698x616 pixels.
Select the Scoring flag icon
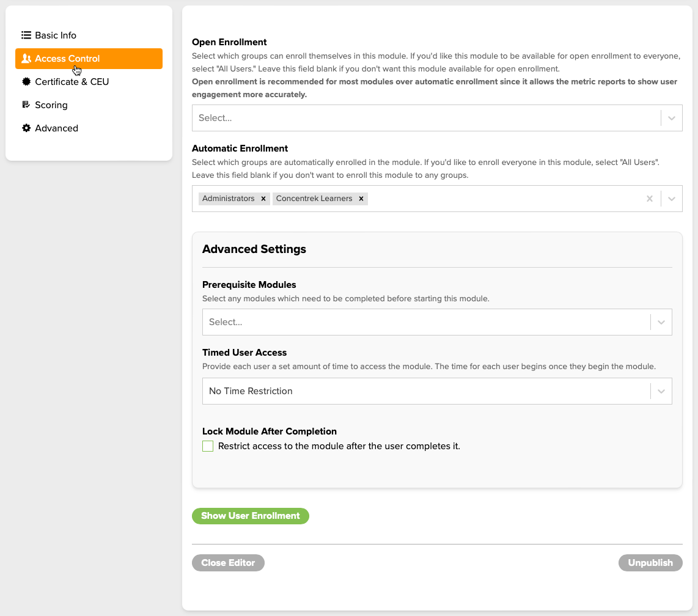pos(25,105)
